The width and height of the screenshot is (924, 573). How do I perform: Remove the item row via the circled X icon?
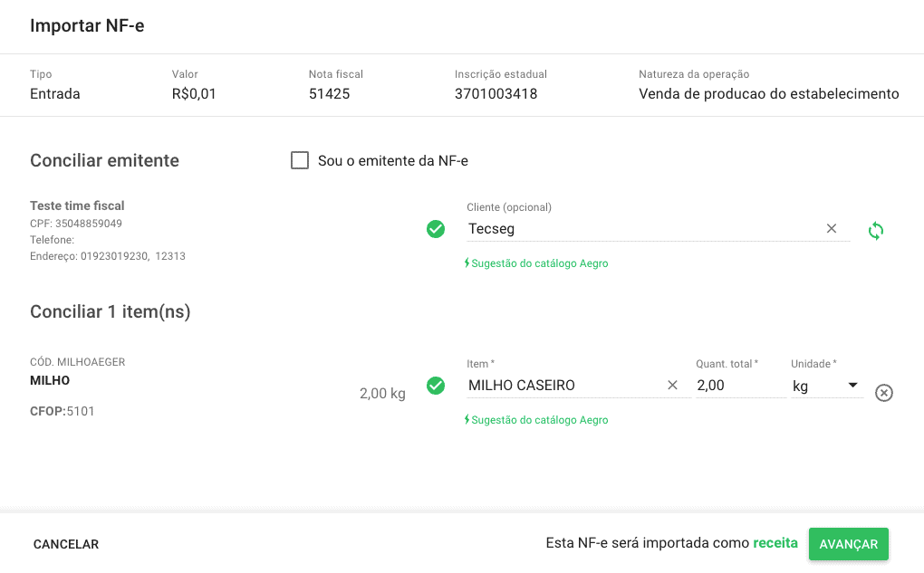884,392
